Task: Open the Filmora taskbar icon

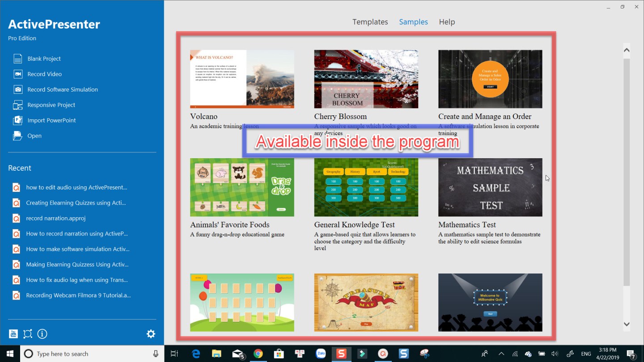Action: tap(362, 354)
